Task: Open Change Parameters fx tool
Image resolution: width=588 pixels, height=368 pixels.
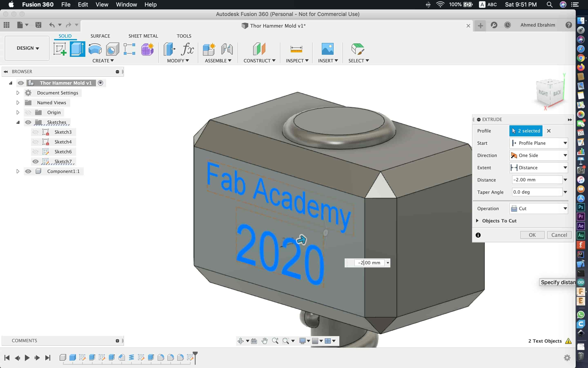Action: click(x=187, y=49)
